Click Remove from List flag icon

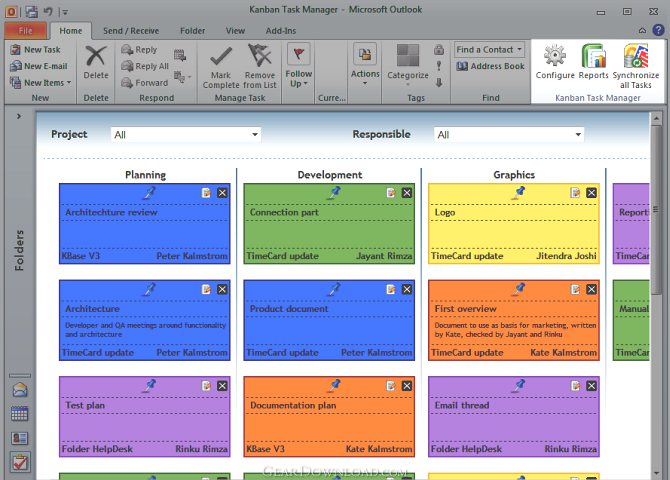(x=259, y=56)
